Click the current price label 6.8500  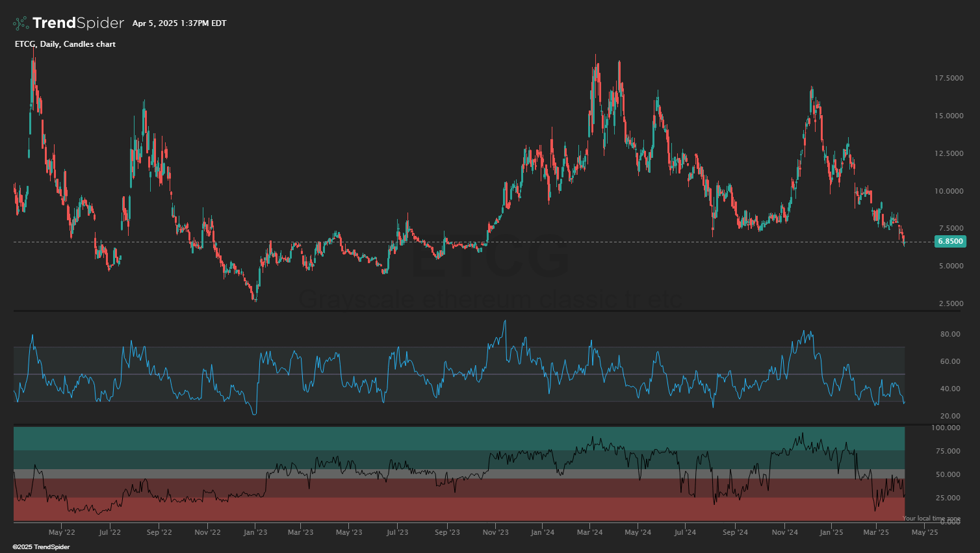point(949,241)
